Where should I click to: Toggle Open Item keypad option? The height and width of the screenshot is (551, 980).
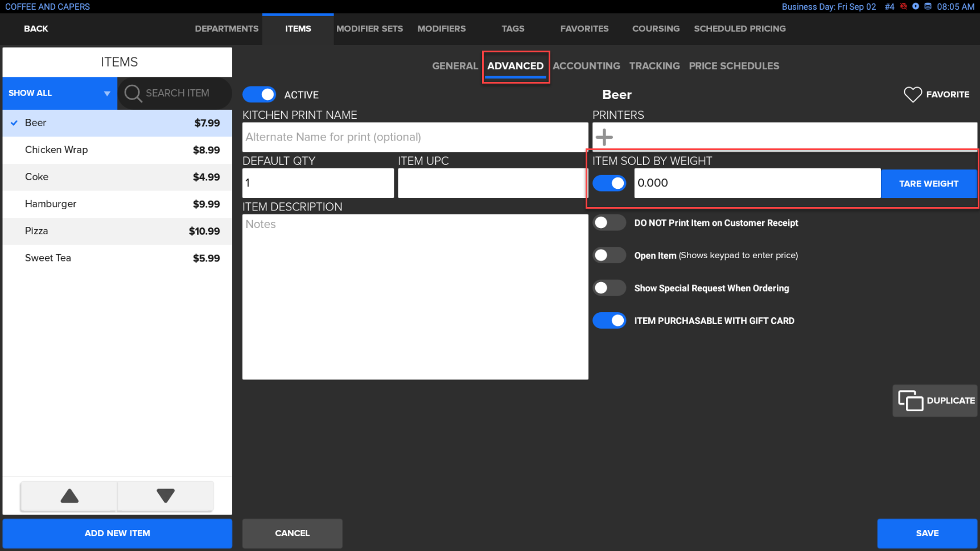click(609, 255)
